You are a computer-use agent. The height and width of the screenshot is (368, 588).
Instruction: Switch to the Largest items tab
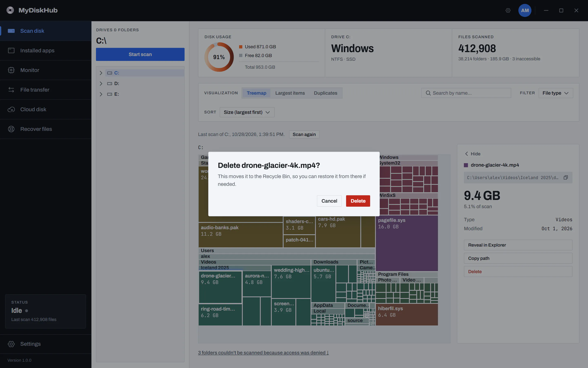point(290,93)
